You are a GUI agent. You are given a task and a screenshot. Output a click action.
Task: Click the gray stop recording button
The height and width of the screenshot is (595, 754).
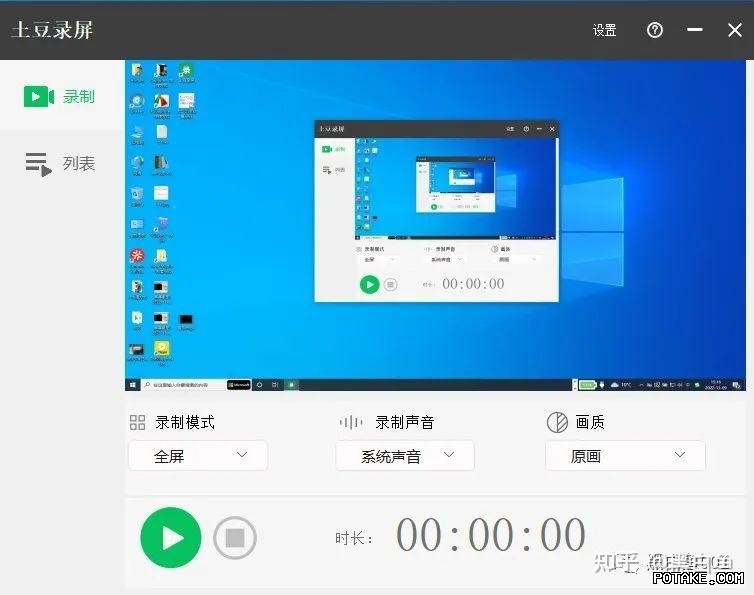pos(235,538)
